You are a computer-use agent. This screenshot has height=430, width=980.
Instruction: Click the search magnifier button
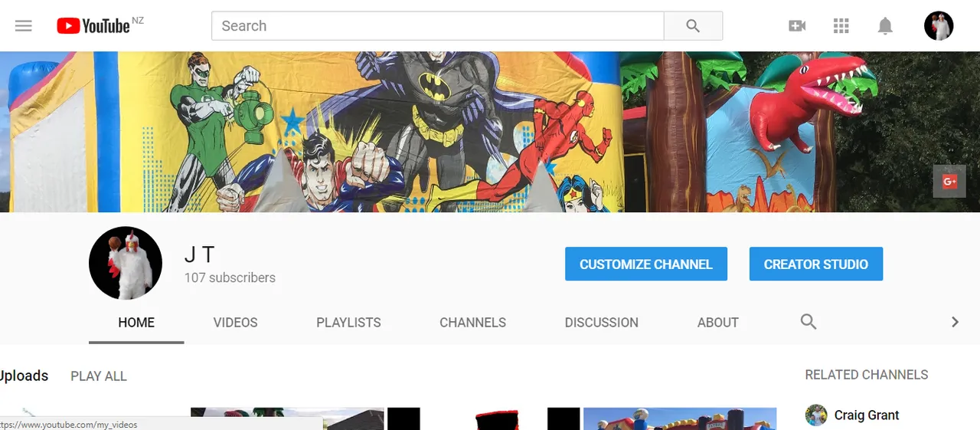pos(693,26)
